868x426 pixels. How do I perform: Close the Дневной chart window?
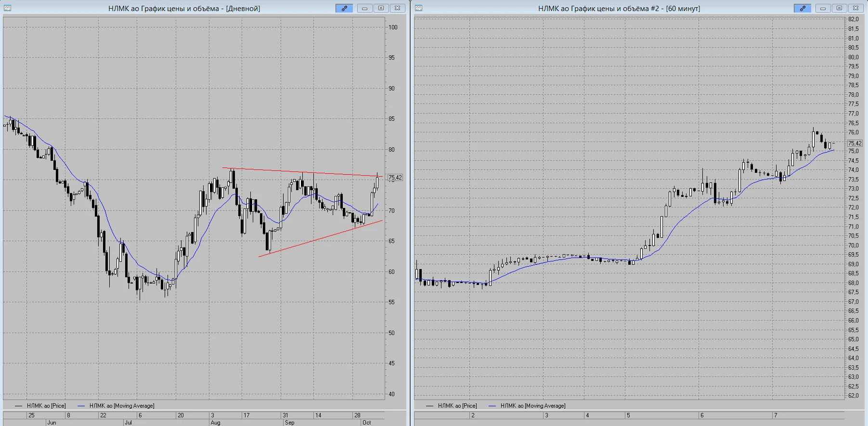[x=397, y=8]
